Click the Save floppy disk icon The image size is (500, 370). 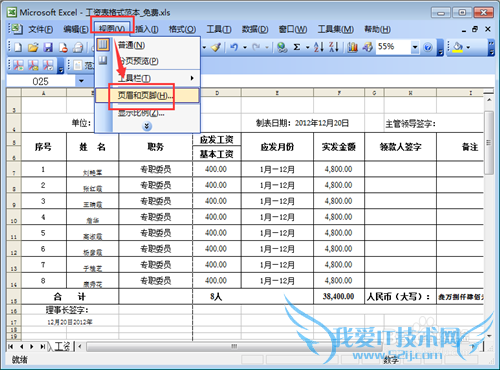48,47
